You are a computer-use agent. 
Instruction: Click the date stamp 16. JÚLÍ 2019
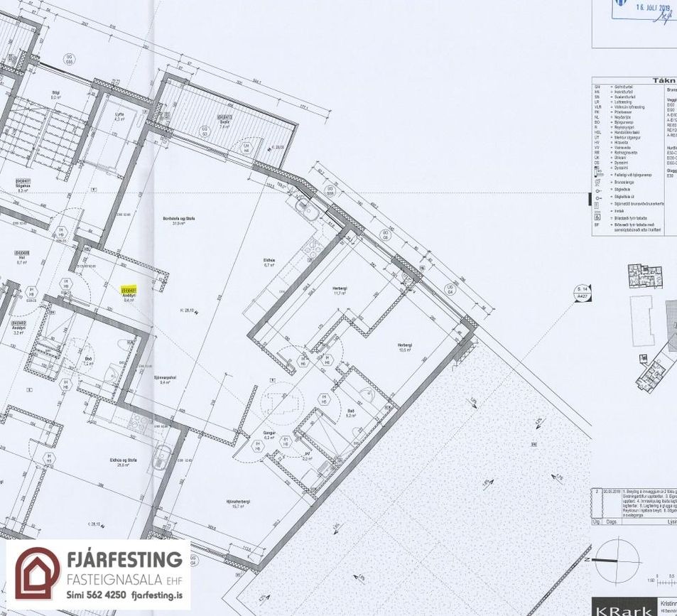pos(651,7)
